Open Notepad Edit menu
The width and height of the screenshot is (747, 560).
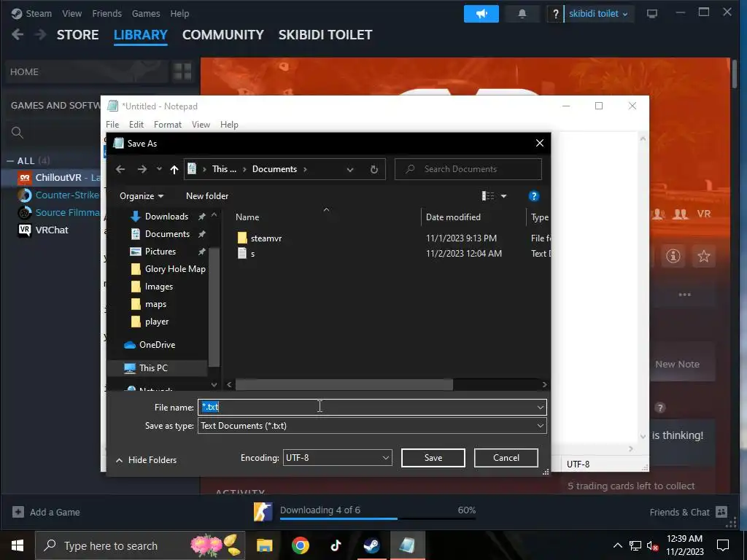tap(136, 124)
